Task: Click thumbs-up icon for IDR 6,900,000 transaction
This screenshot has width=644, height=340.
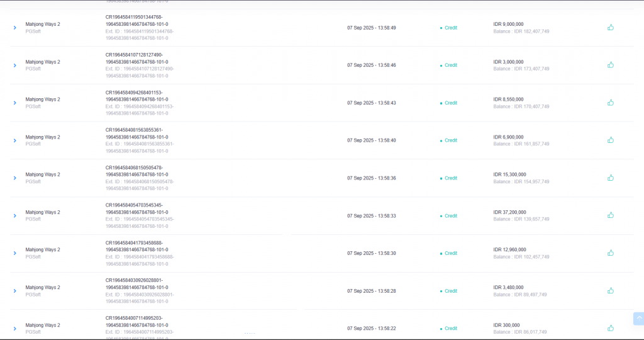Action: (x=610, y=140)
